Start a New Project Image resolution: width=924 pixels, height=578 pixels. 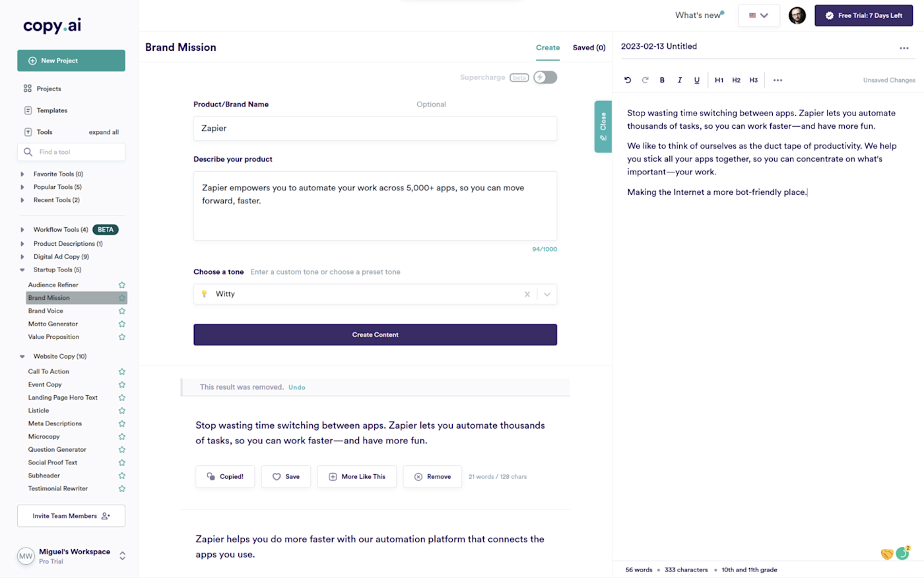[x=71, y=61]
